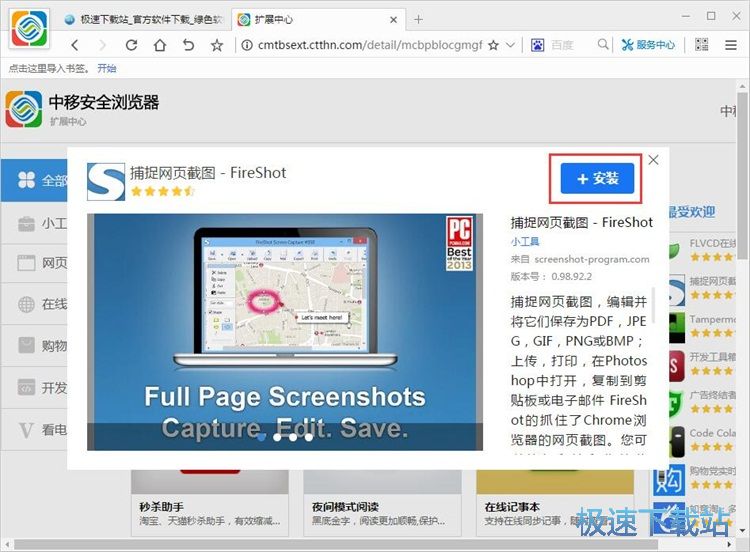
Task: Close the 扩展中心 tab
Action: (x=393, y=20)
